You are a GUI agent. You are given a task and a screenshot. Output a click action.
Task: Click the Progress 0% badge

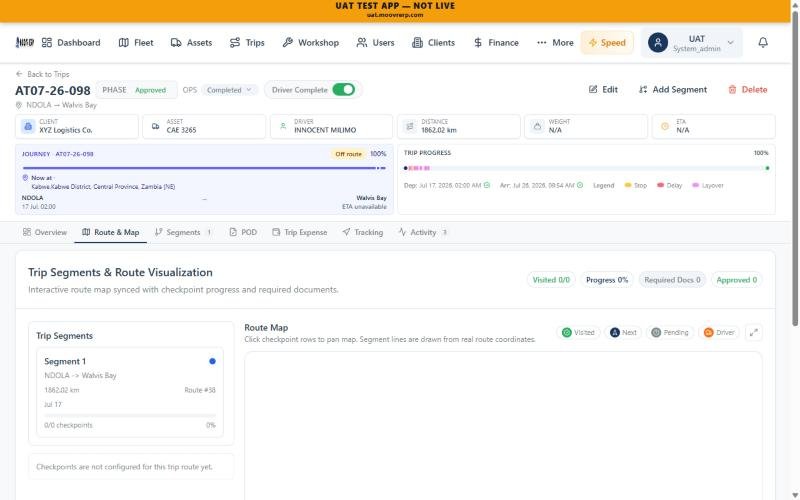607,280
